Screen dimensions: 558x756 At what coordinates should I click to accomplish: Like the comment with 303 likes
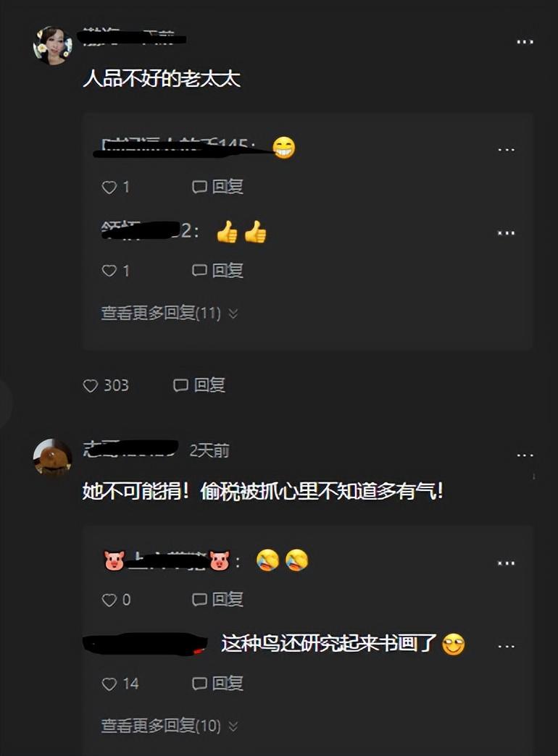click(x=91, y=386)
